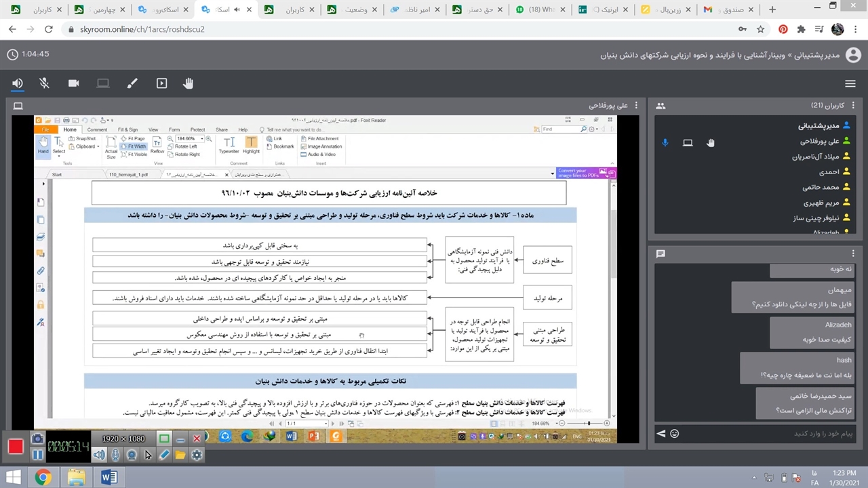Open Word from the Windows taskbar
This screenshot has height=488, width=868.
[x=108, y=477]
